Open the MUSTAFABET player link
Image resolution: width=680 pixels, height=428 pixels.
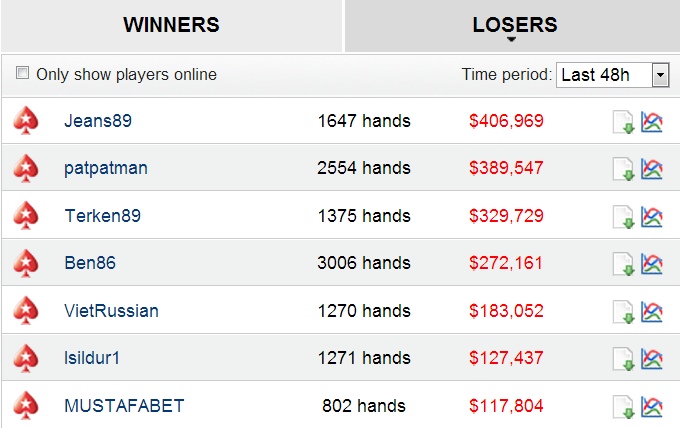pyautogui.click(x=124, y=406)
